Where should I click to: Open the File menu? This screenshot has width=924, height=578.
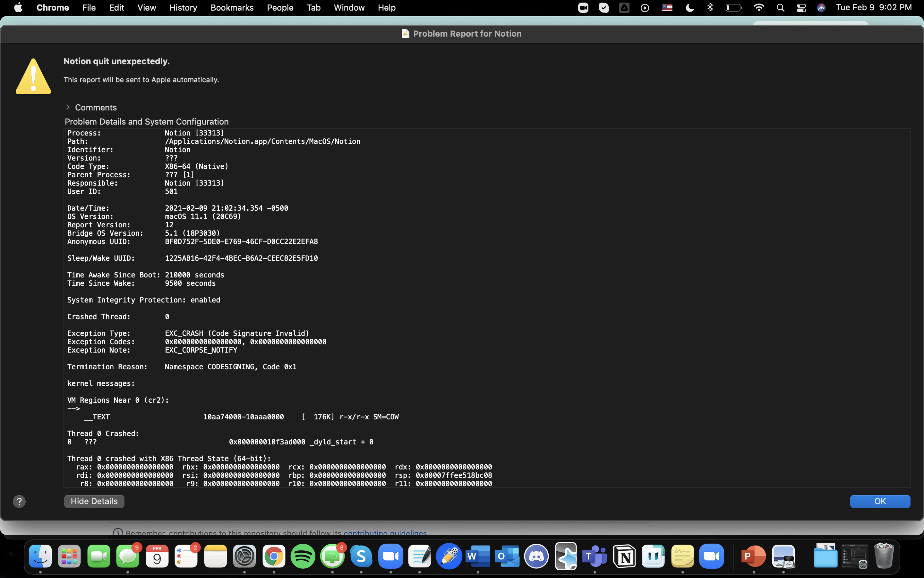[x=89, y=8]
